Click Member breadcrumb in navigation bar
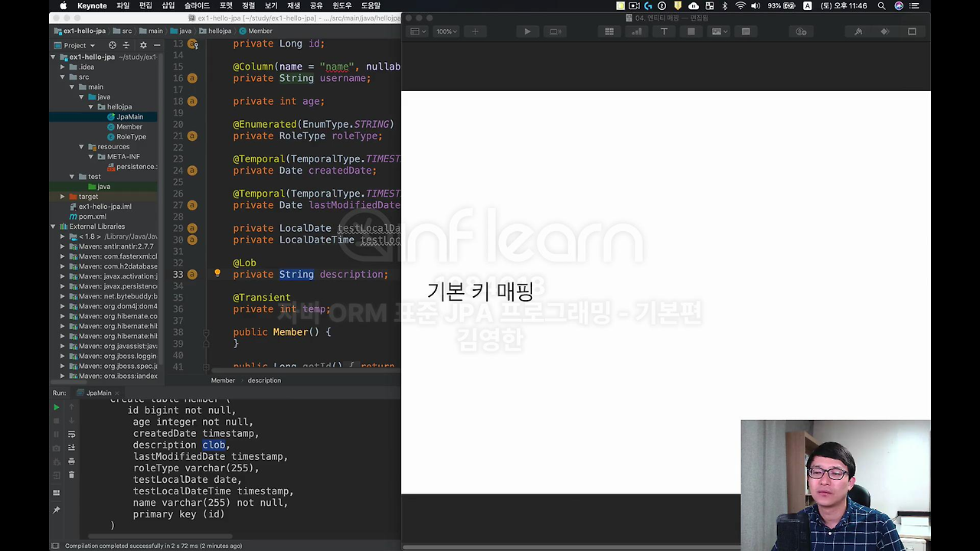The height and width of the screenshot is (551, 980). coord(256,31)
